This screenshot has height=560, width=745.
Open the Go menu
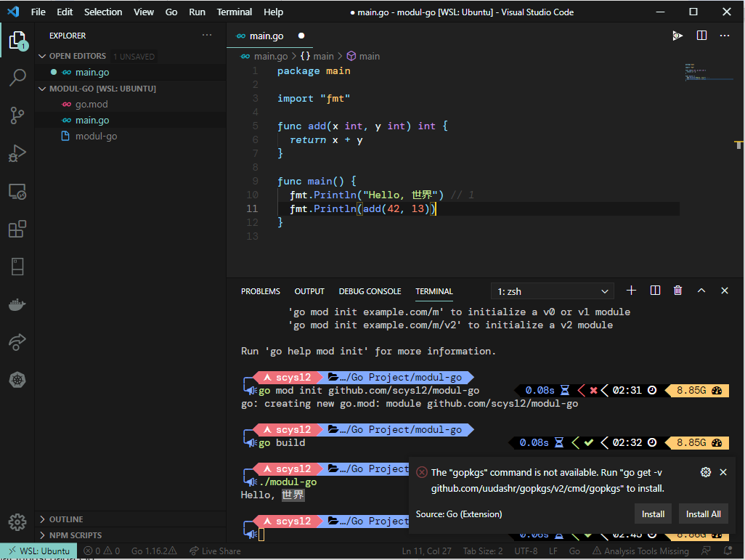(171, 12)
